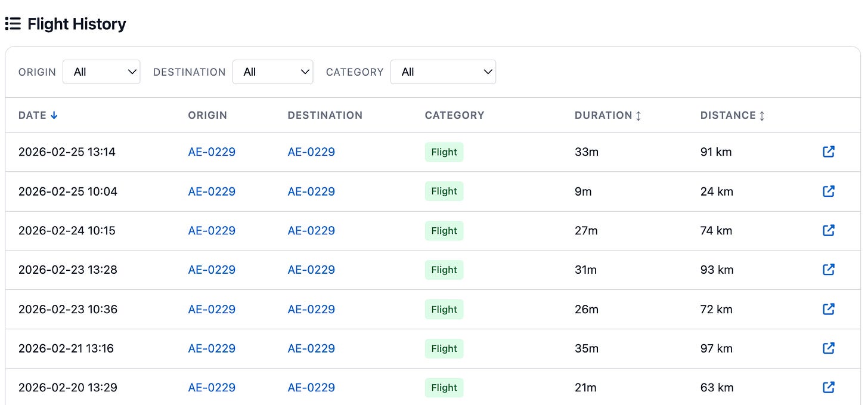Screen dimensions: 868x405
Task: Open origin AE-0229 of the 2026-02-25 13:14 flight
Action: click(x=212, y=152)
